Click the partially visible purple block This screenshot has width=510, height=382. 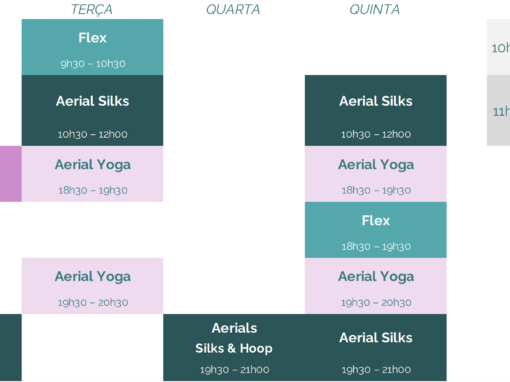tap(11, 174)
